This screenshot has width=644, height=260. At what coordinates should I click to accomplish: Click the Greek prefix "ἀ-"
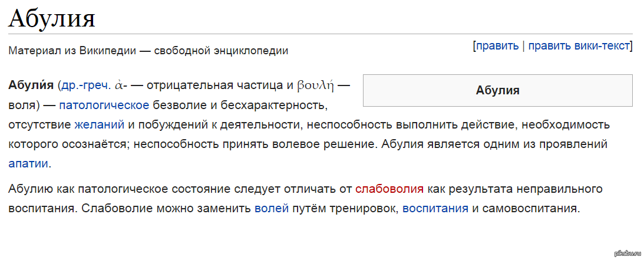point(121,85)
